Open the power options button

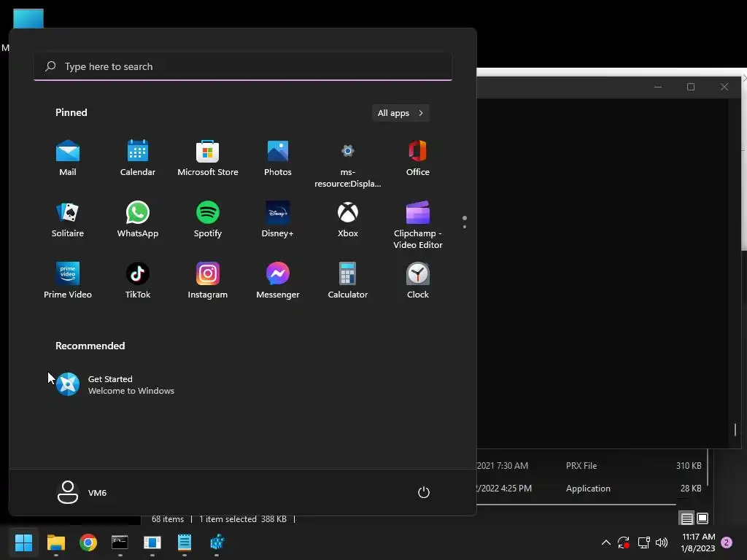pyautogui.click(x=424, y=492)
